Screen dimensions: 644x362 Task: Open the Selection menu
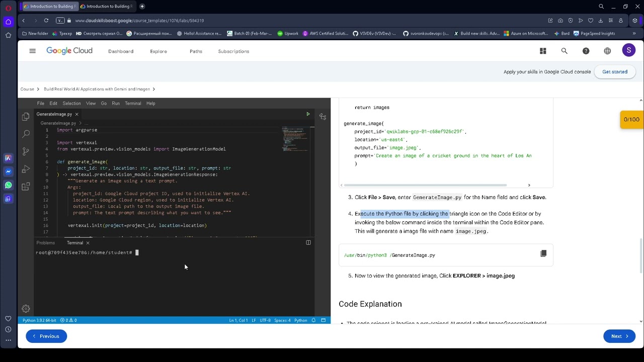71,103
